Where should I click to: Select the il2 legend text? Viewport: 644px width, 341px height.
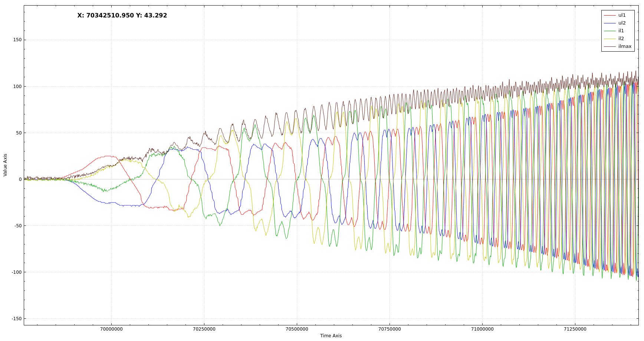tap(621, 39)
